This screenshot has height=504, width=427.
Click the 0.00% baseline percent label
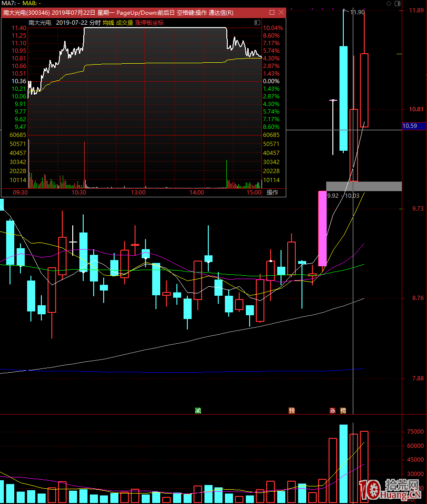272,81
